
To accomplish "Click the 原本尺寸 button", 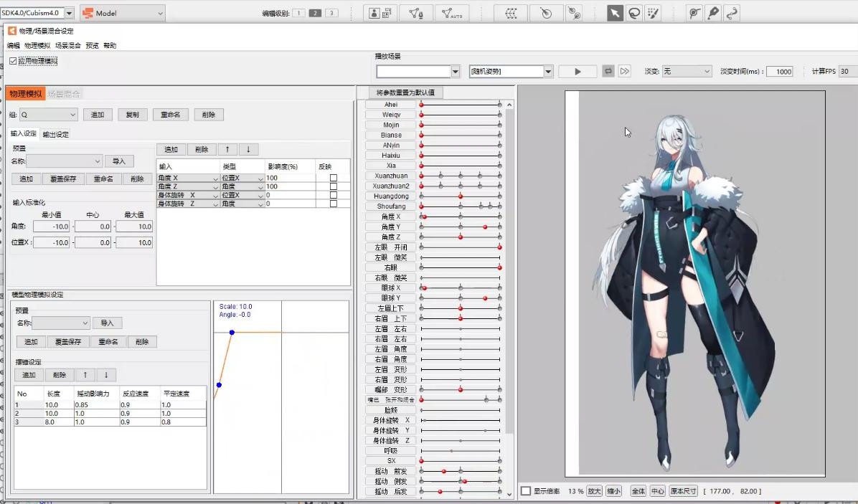I will coord(684,491).
